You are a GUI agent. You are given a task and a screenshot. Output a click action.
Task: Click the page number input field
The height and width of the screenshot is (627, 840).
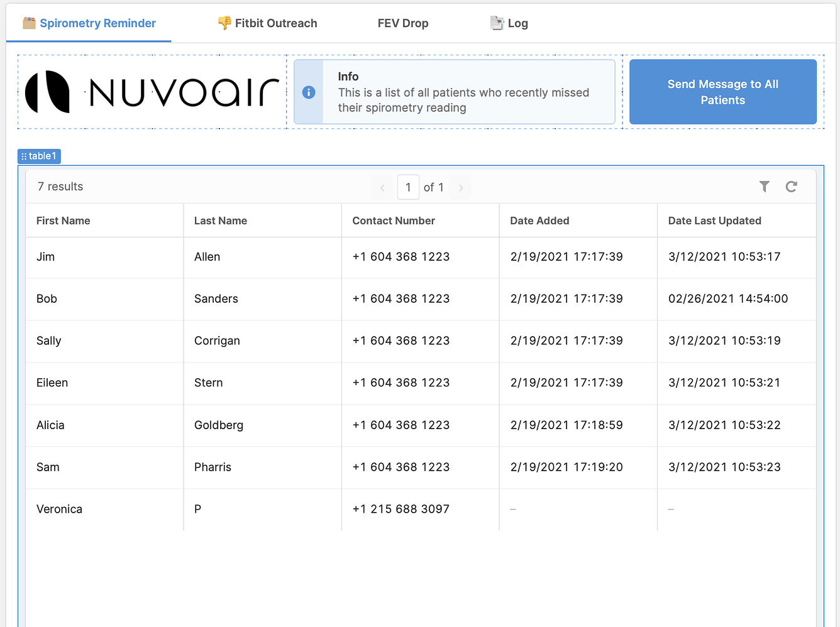point(408,187)
